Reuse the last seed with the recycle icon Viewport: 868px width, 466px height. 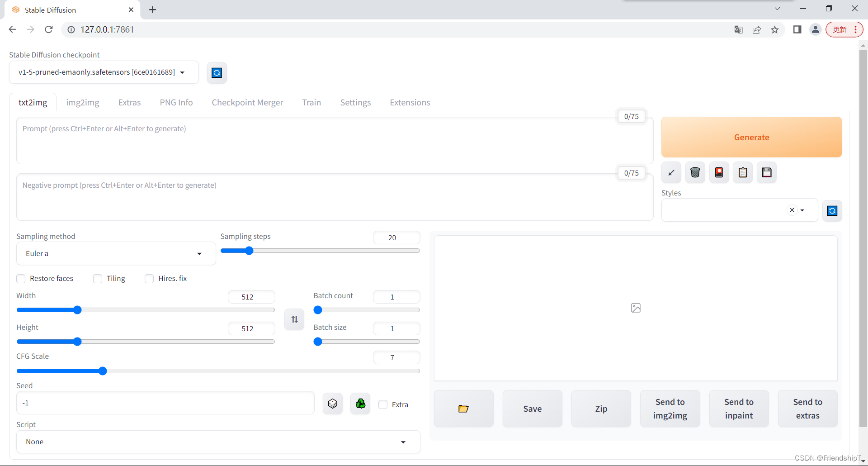[x=360, y=404]
